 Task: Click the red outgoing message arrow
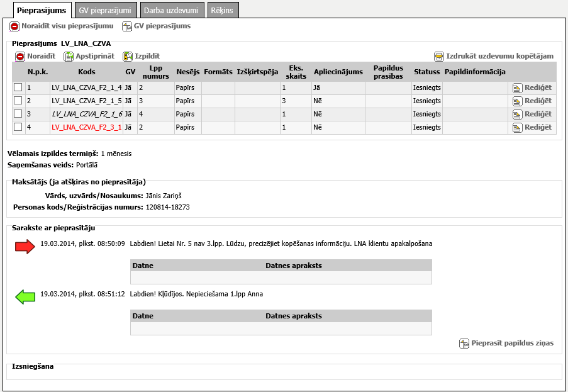[x=25, y=247]
